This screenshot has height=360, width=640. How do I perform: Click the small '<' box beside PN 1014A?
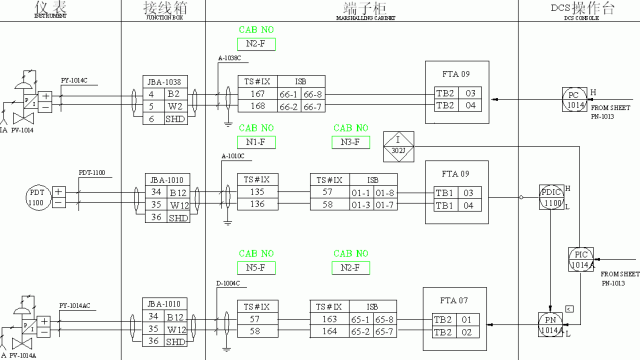click(569, 309)
